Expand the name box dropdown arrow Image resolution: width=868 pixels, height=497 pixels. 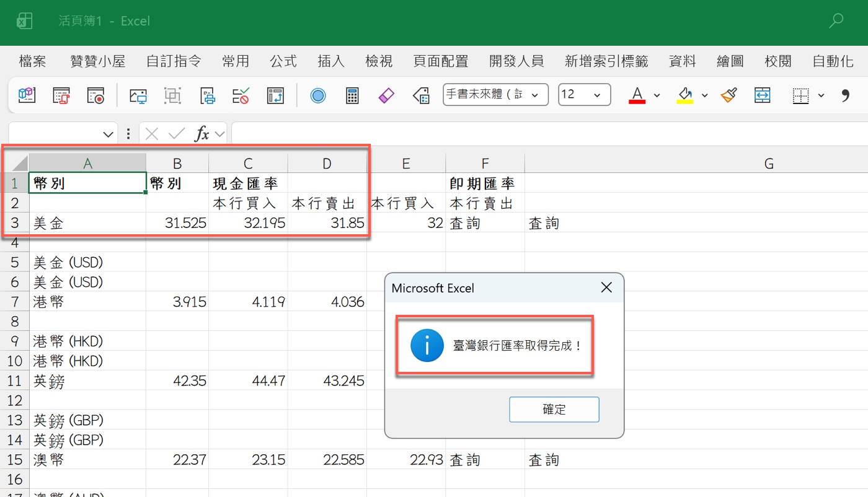tap(108, 134)
